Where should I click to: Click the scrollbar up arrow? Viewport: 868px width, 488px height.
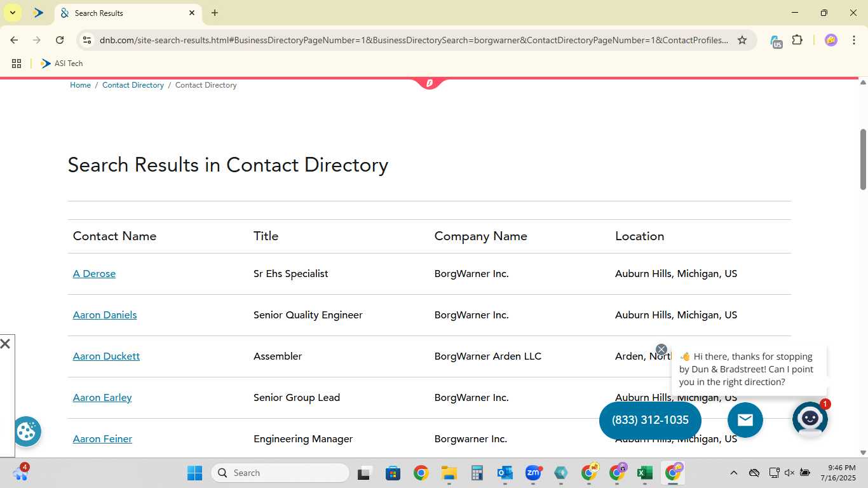(x=863, y=82)
